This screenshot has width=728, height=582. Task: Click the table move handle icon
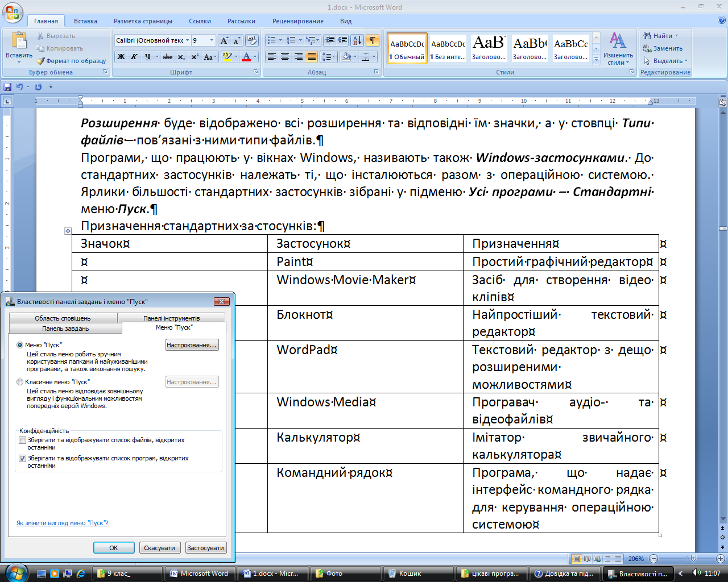(x=68, y=231)
